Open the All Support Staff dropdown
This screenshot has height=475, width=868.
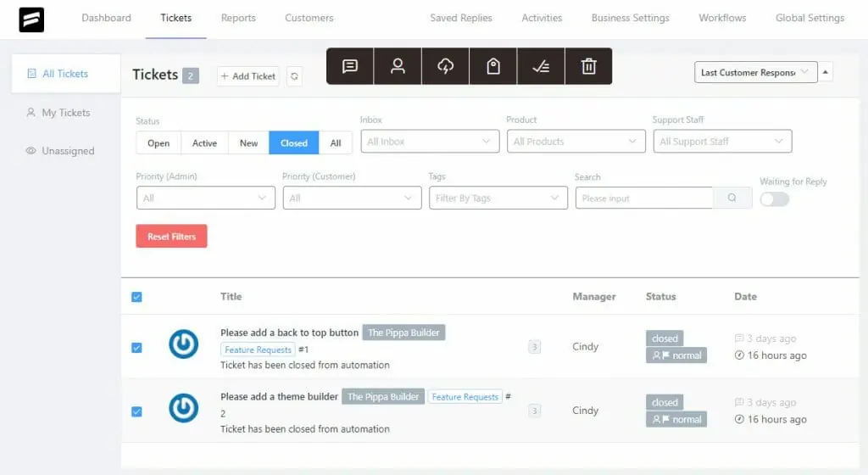[x=722, y=141]
